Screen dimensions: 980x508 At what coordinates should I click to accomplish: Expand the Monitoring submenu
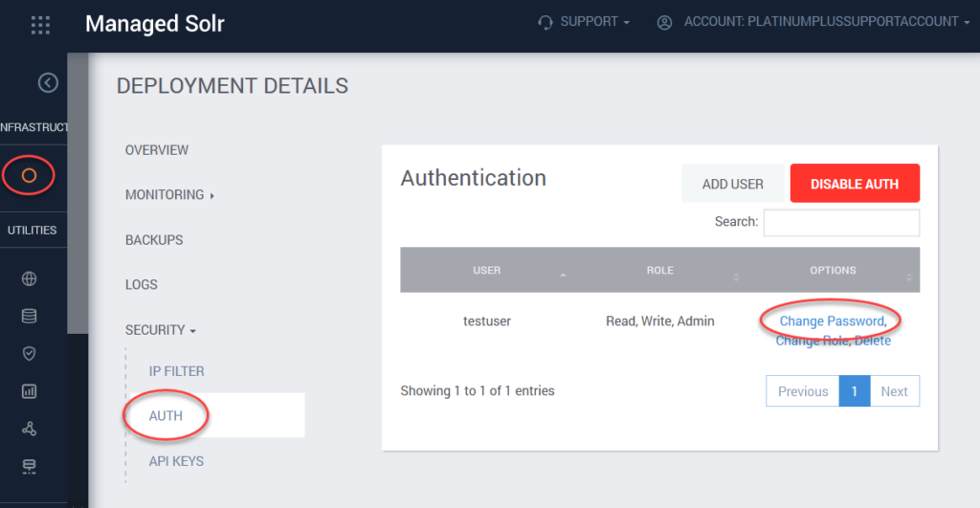(x=169, y=195)
